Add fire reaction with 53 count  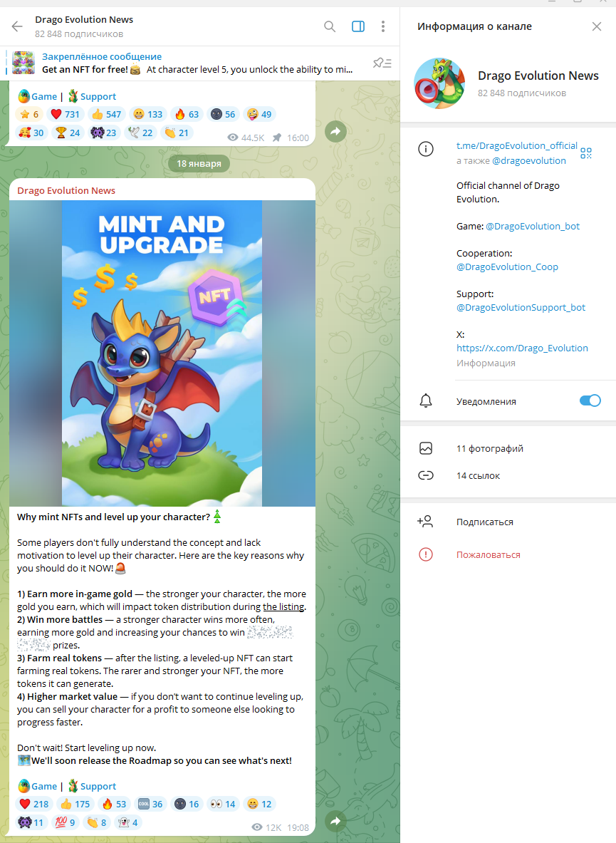[x=114, y=804]
